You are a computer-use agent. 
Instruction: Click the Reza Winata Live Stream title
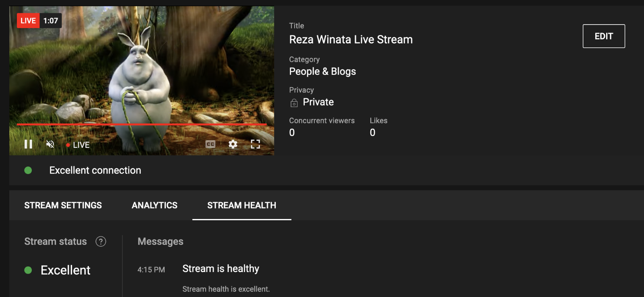351,39
